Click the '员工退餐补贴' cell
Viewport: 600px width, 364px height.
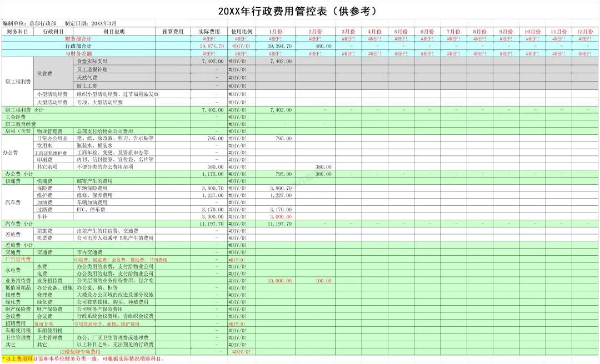point(114,69)
